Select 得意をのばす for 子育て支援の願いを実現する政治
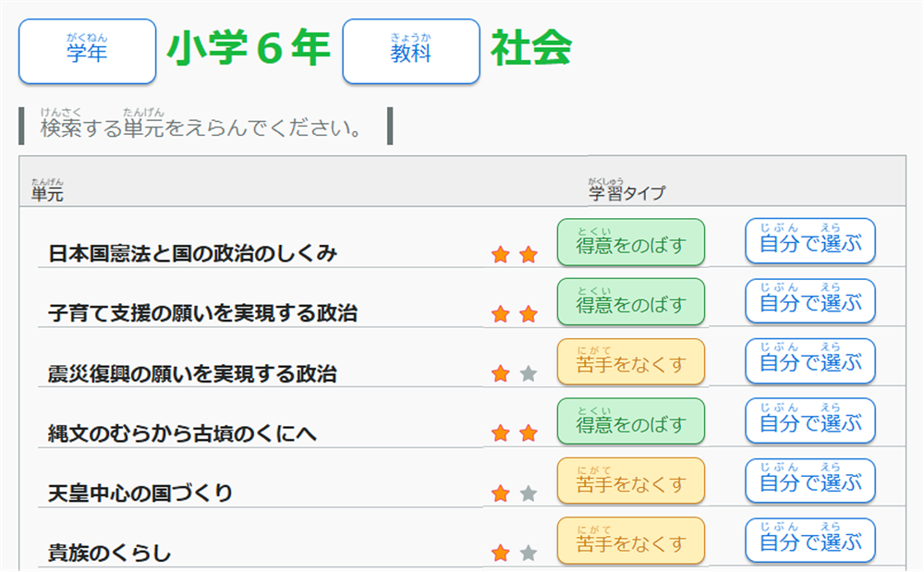Image resolution: width=924 pixels, height=572 pixels. click(631, 302)
